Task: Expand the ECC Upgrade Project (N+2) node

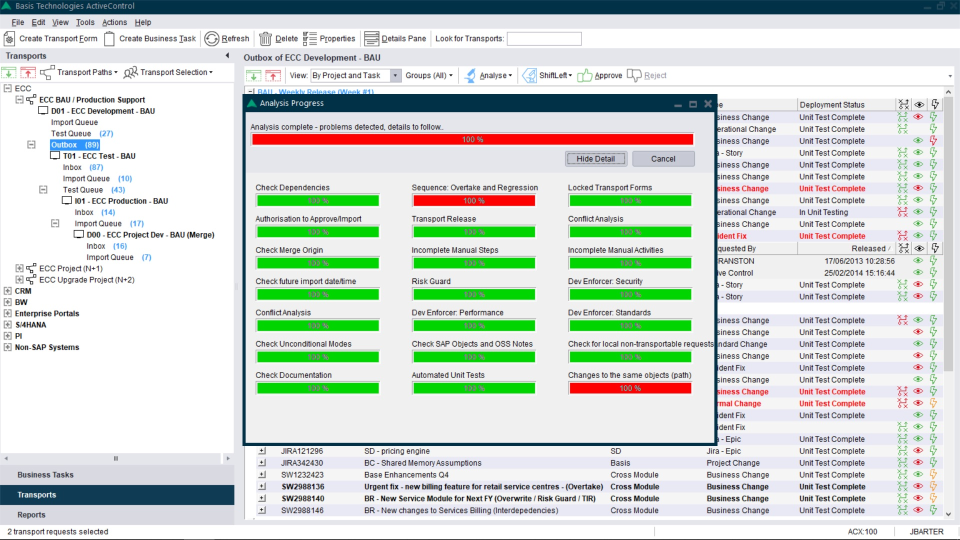Action: click(x=19, y=280)
